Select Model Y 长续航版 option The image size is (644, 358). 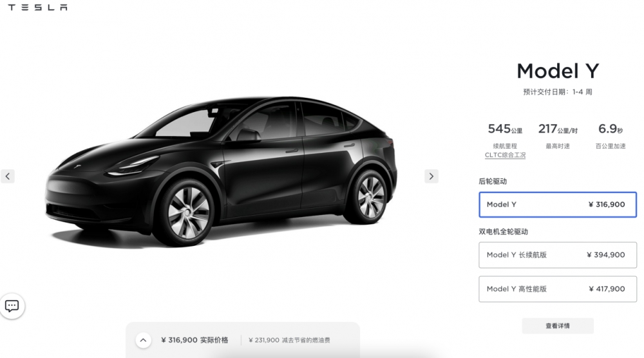557,255
